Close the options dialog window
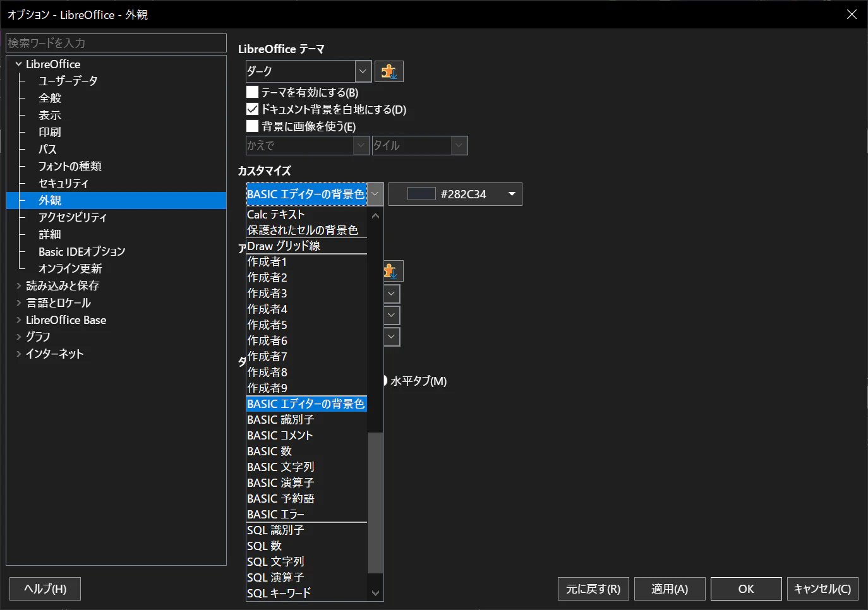This screenshot has height=610, width=868. click(x=852, y=14)
